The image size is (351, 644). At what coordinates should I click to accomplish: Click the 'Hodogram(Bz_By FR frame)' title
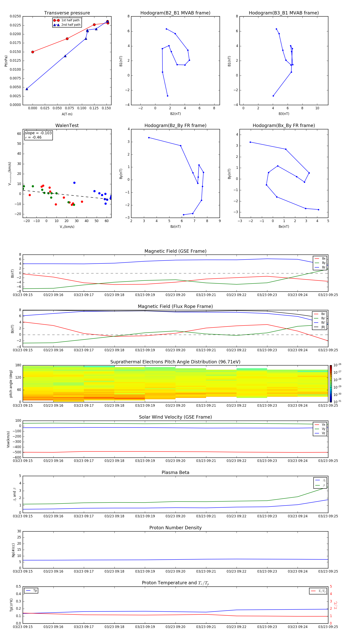coord(175,125)
